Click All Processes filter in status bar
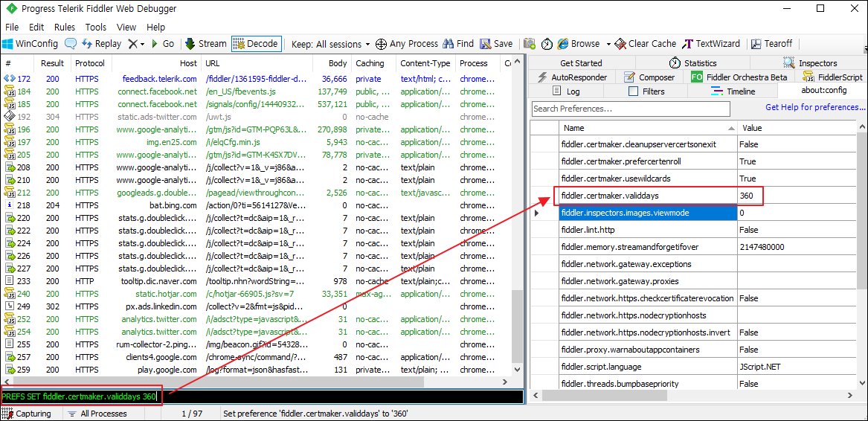 [x=97, y=414]
